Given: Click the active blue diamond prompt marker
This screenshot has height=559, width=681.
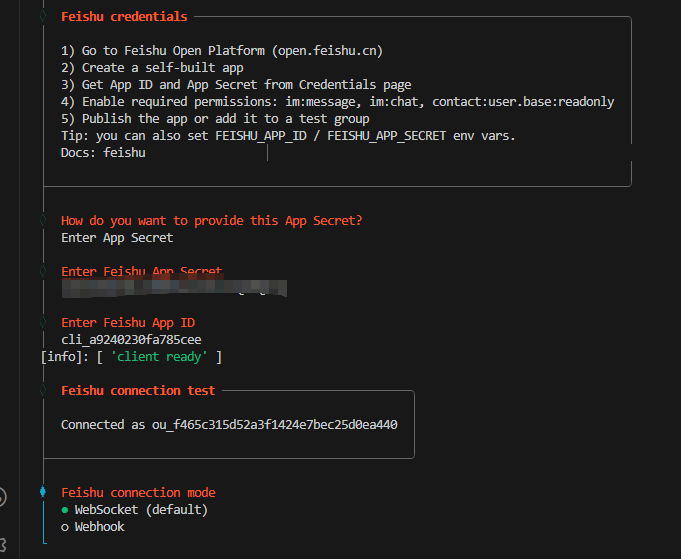Looking at the screenshot, I should click(x=43, y=492).
